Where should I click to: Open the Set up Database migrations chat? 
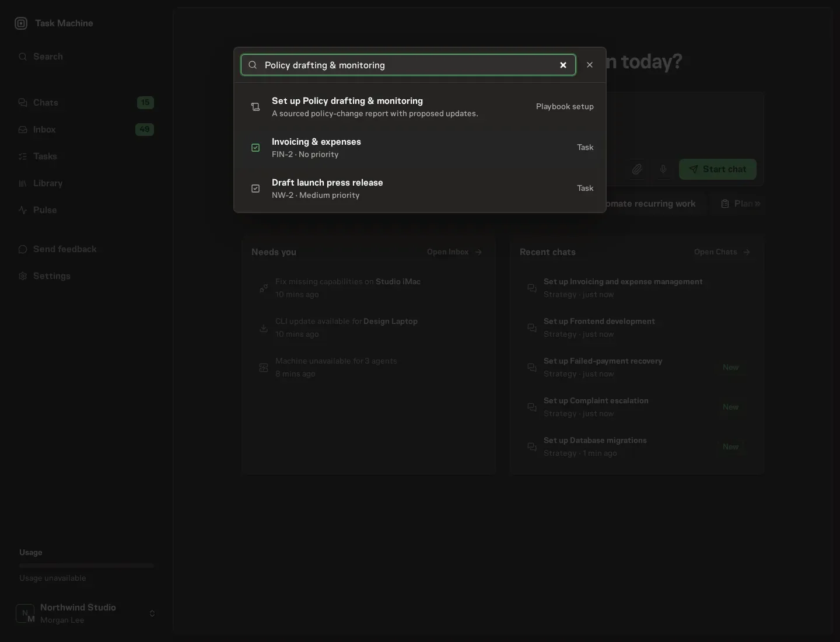(637, 447)
